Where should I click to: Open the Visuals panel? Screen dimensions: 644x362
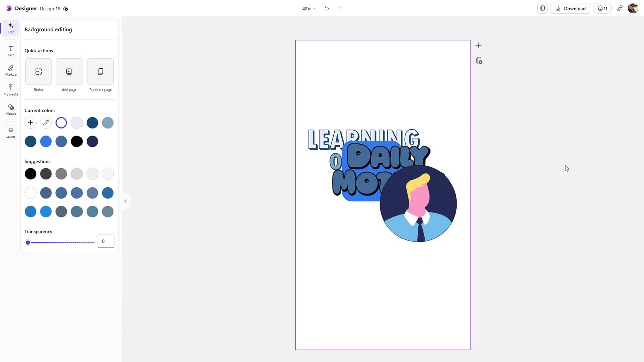(x=11, y=109)
